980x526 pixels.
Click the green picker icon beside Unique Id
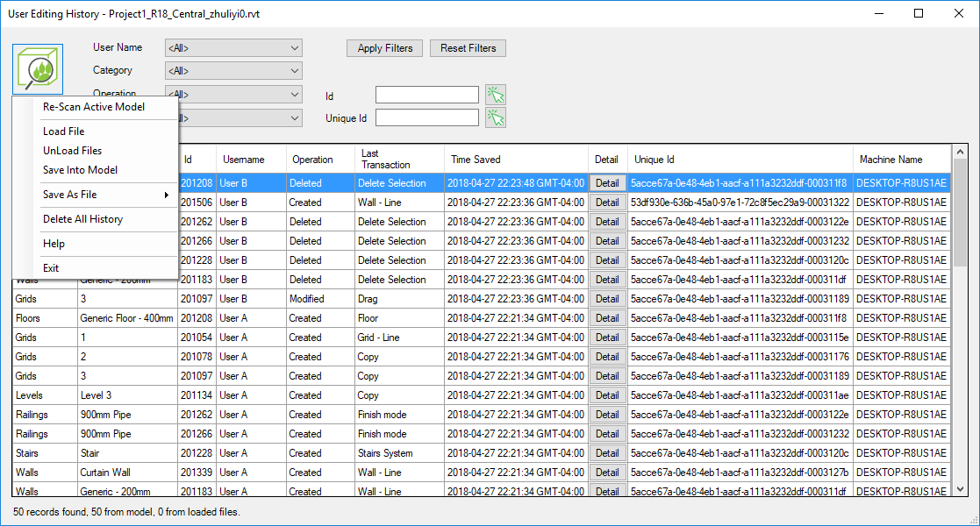coord(496,117)
